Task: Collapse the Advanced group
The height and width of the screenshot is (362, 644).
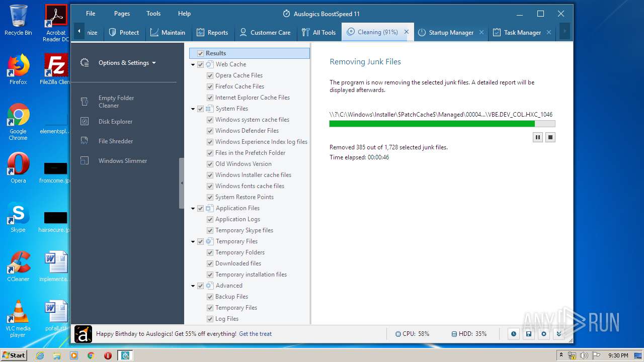Action: tap(193, 286)
